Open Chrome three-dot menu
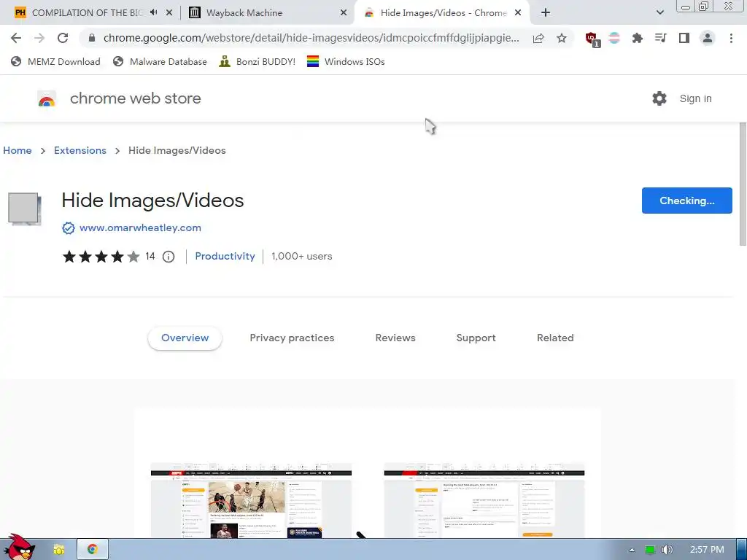Screen dimensions: 747x560 (731, 38)
